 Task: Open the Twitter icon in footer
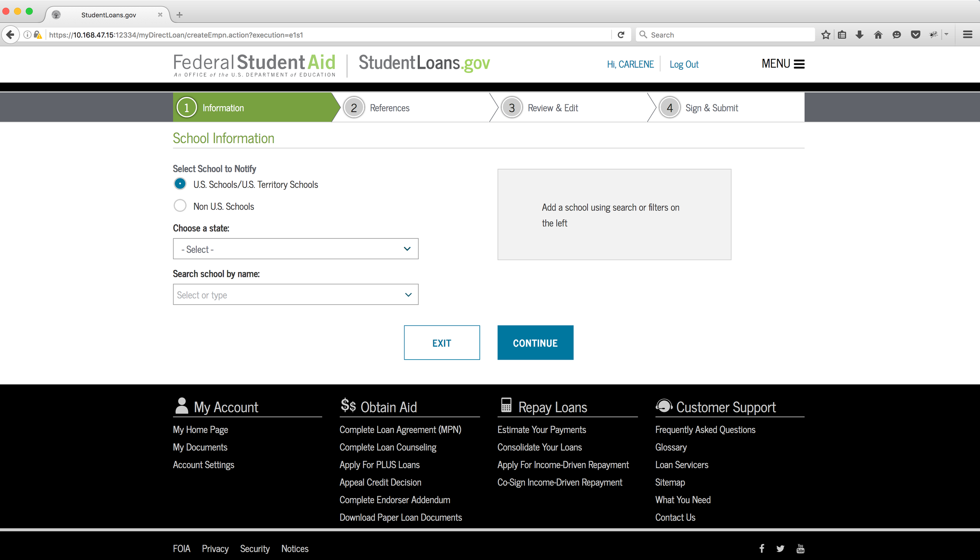pyautogui.click(x=780, y=548)
